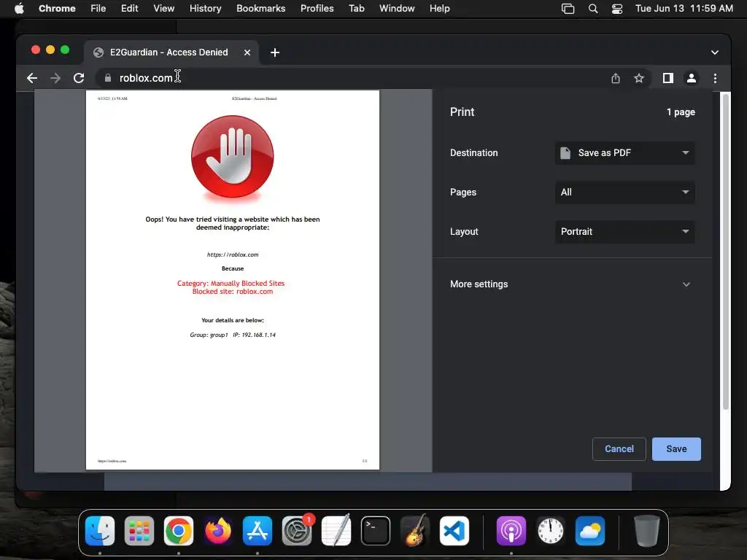The image size is (747, 560).
Task: Open the View menu
Action: 164,9
